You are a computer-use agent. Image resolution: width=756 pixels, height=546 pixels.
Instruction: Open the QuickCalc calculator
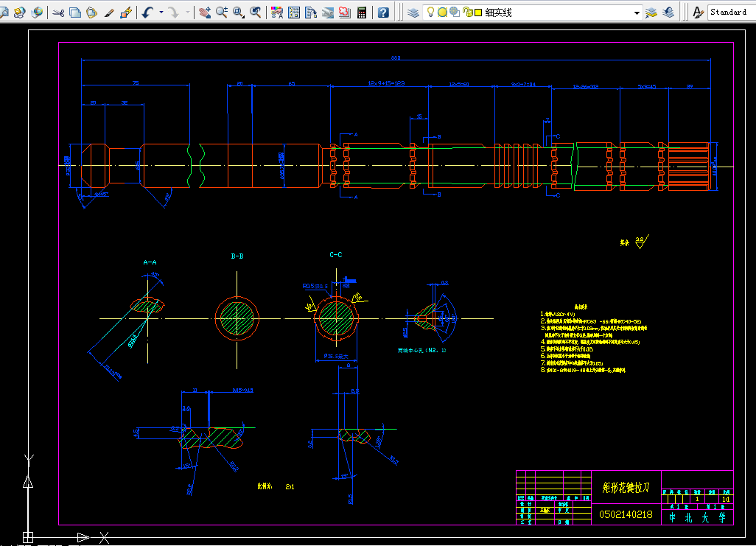coord(362,13)
